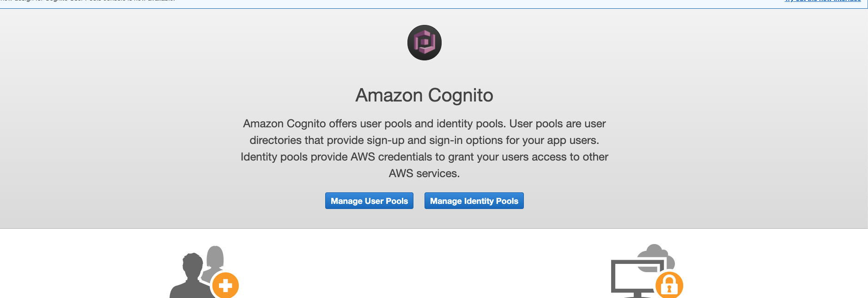Click the description line mentioning user pools and identity pools
The height and width of the screenshot is (298, 868).
point(425,124)
